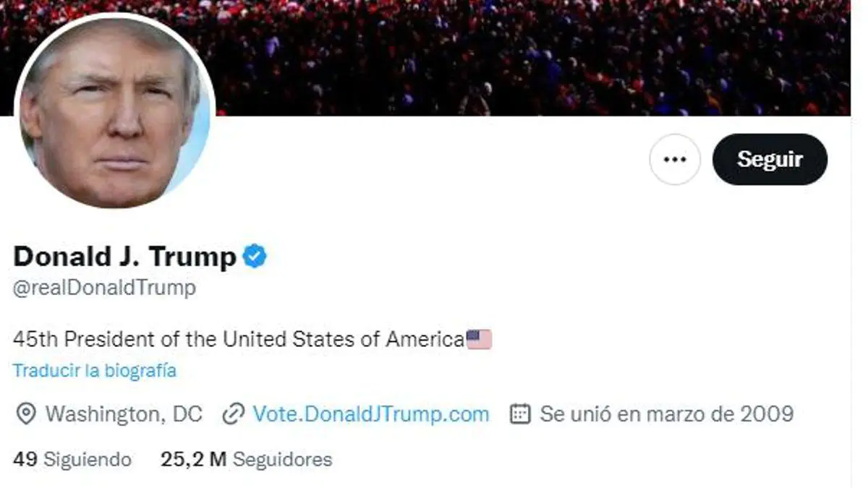Viewport: 868px width, 488px height.
Task: Click the blue verified badge
Action: pos(255,256)
